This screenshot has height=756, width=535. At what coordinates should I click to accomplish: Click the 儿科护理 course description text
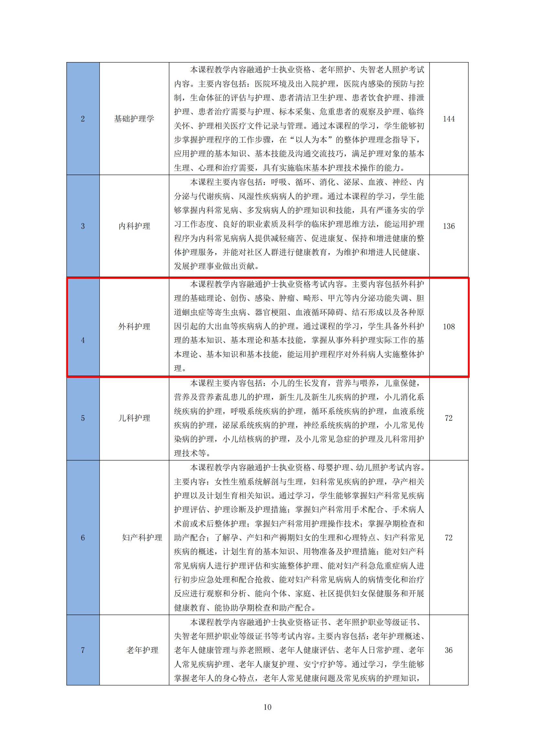click(299, 418)
